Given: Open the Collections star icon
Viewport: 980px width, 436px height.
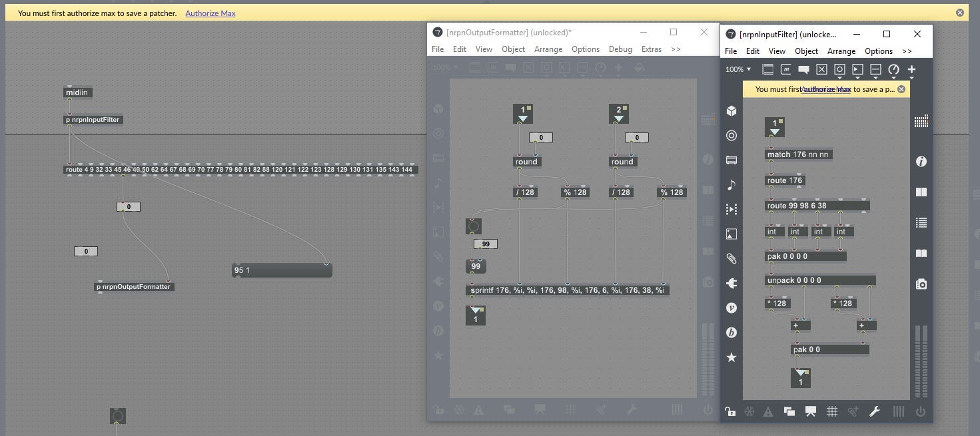Looking at the screenshot, I should click(732, 357).
